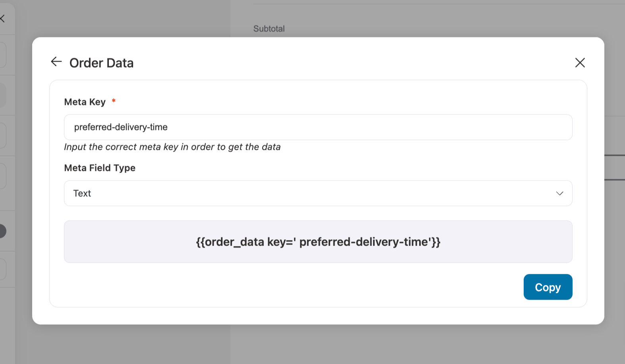The width and height of the screenshot is (625, 364).
Task: Click the red required asterisk
Action: (x=114, y=101)
